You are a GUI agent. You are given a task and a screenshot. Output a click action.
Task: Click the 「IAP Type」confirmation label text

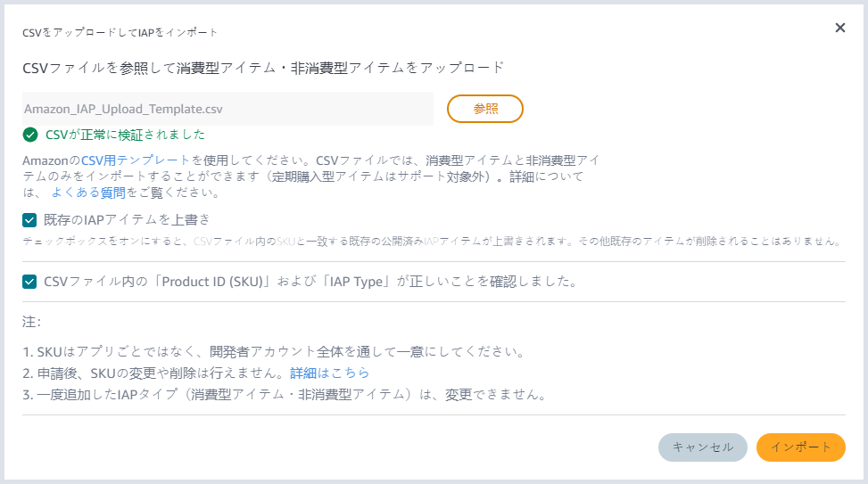pyautogui.click(x=357, y=282)
